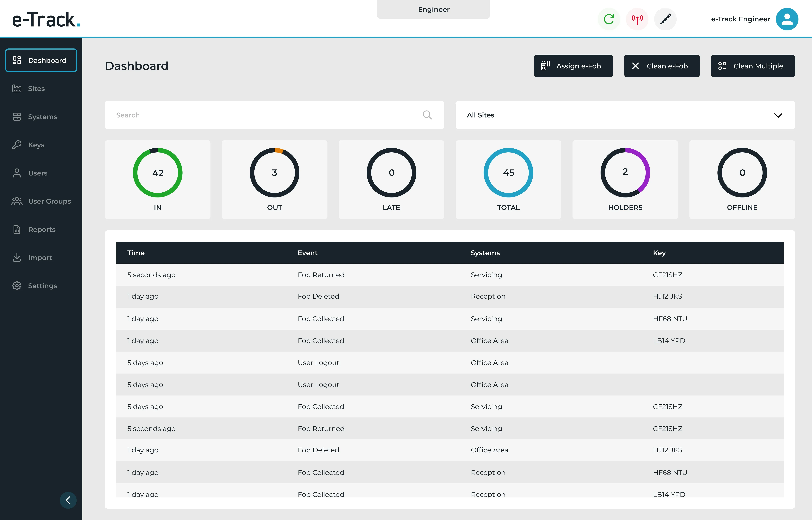Viewport: 812px width, 520px height.
Task: Click the Users person icon
Action: (17, 173)
